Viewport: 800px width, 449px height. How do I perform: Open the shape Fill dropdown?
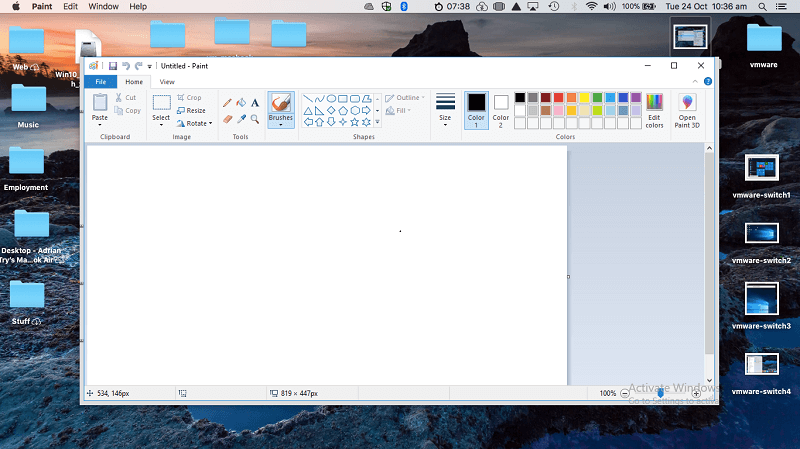(398, 110)
